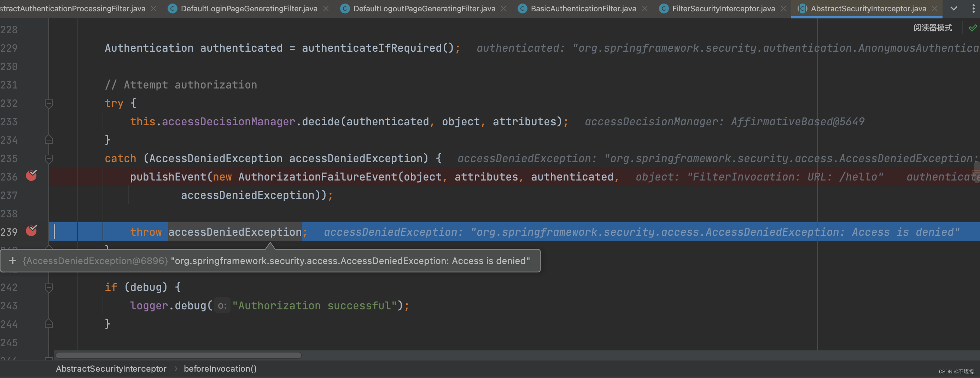Click the '// Attempt authorization' comment
This screenshot has height=378, width=980.
(181, 85)
